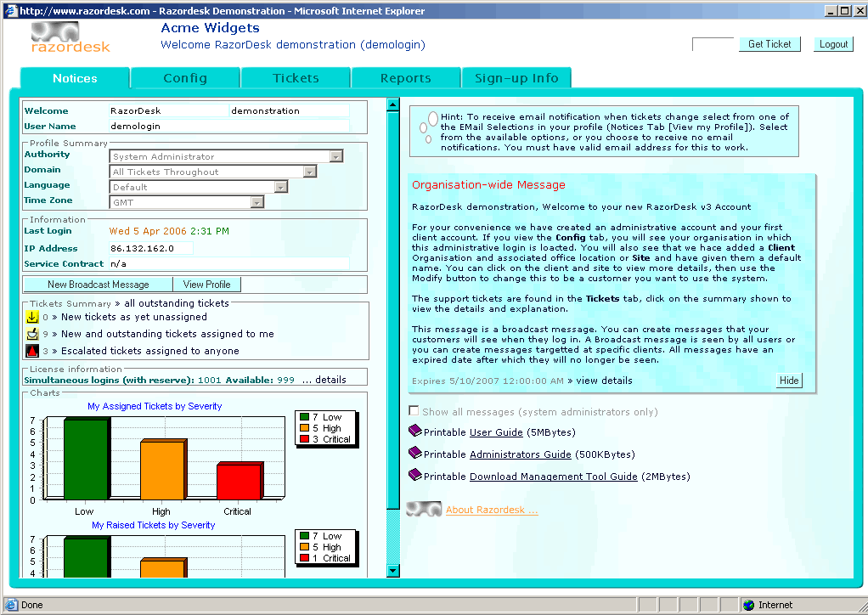Click the left panel scrollbar thumb
868x615 pixels.
coord(393,310)
